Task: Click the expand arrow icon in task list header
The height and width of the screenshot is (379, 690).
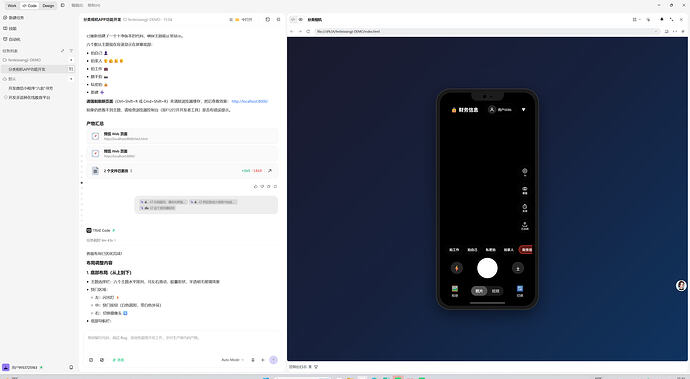Action: click(x=62, y=51)
